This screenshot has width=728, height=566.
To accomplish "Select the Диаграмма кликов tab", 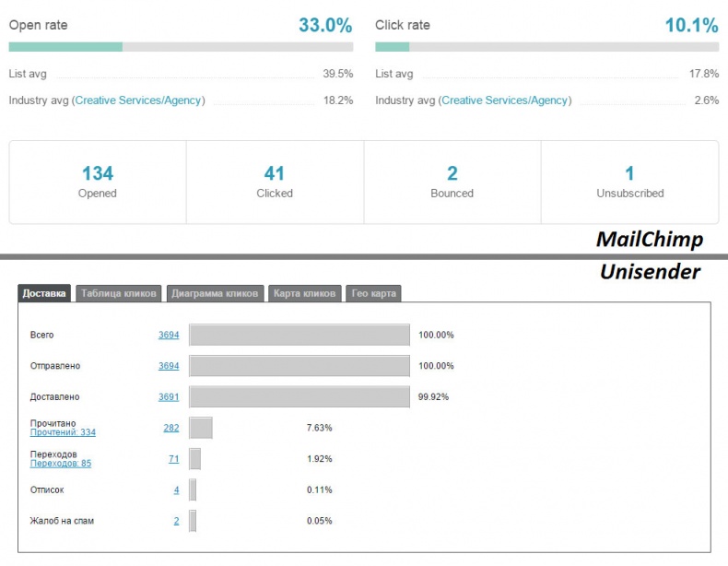I will 216,293.
